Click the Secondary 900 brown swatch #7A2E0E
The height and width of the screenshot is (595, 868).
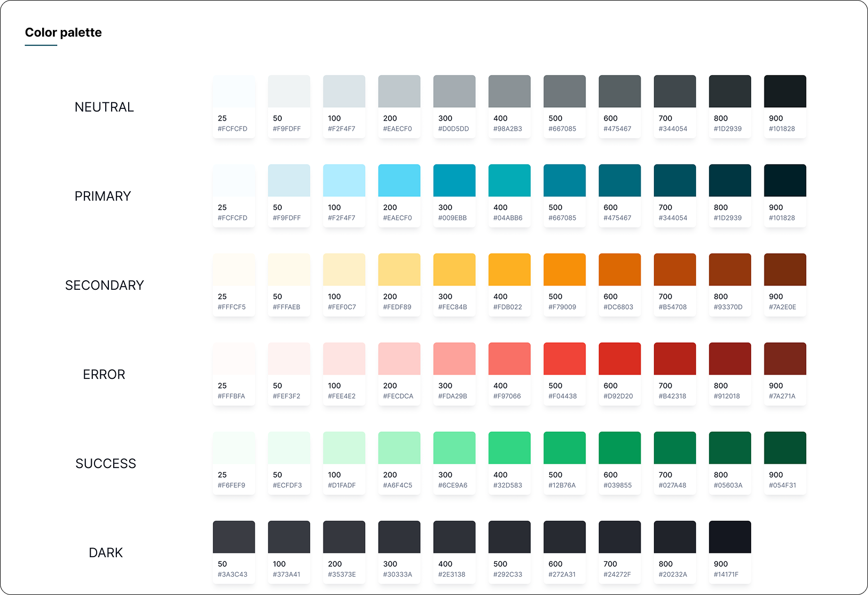[785, 269]
